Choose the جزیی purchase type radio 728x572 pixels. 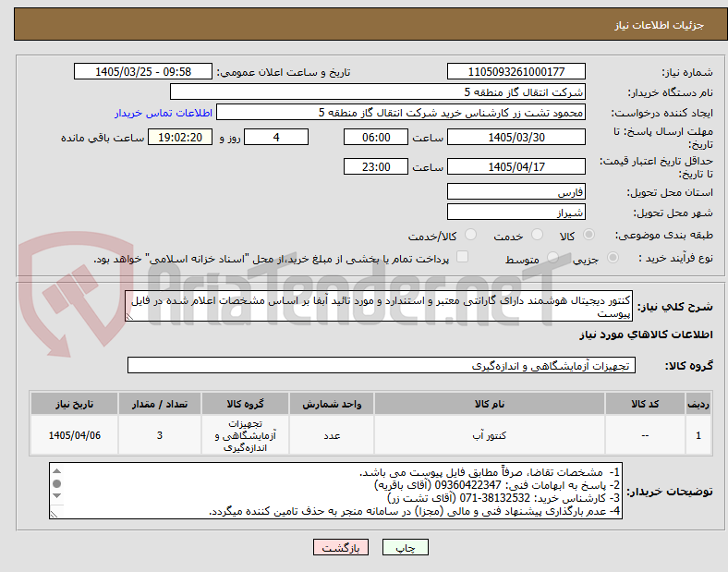click(x=613, y=257)
